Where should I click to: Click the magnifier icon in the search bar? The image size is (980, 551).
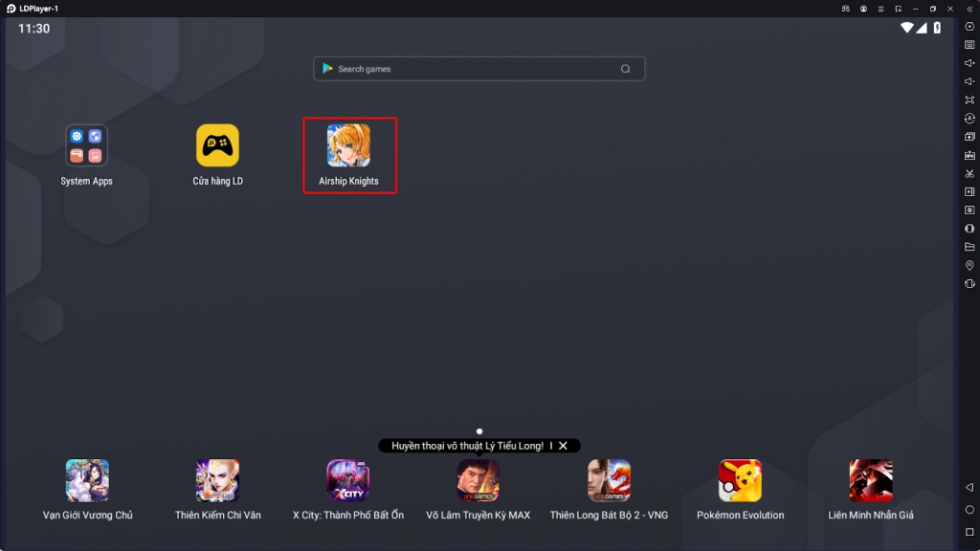tap(626, 69)
